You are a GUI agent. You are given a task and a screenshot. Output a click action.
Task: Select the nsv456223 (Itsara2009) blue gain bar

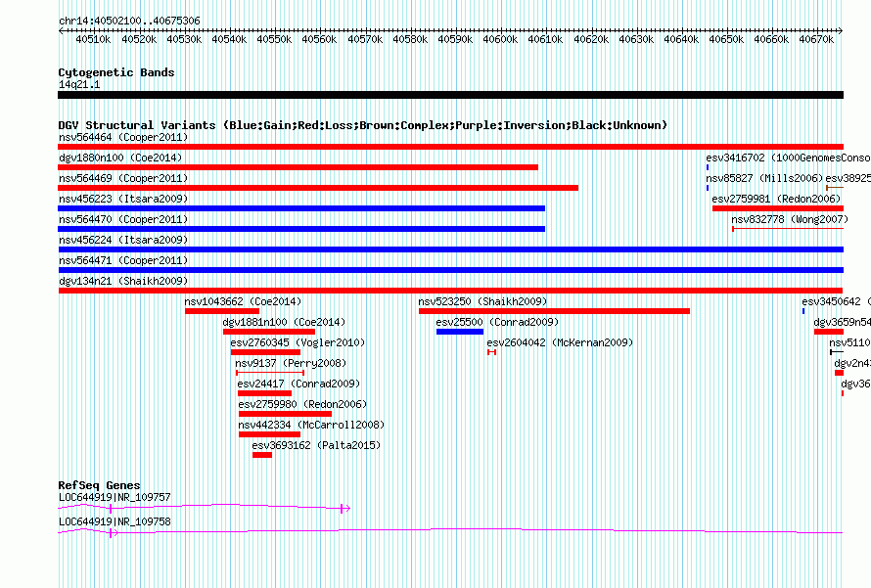click(301, 208)
